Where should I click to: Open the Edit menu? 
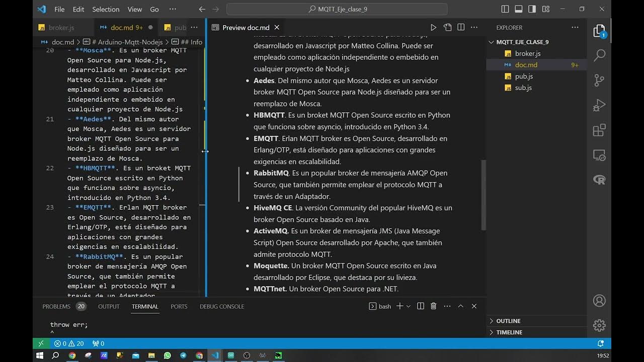click(78, 9)
